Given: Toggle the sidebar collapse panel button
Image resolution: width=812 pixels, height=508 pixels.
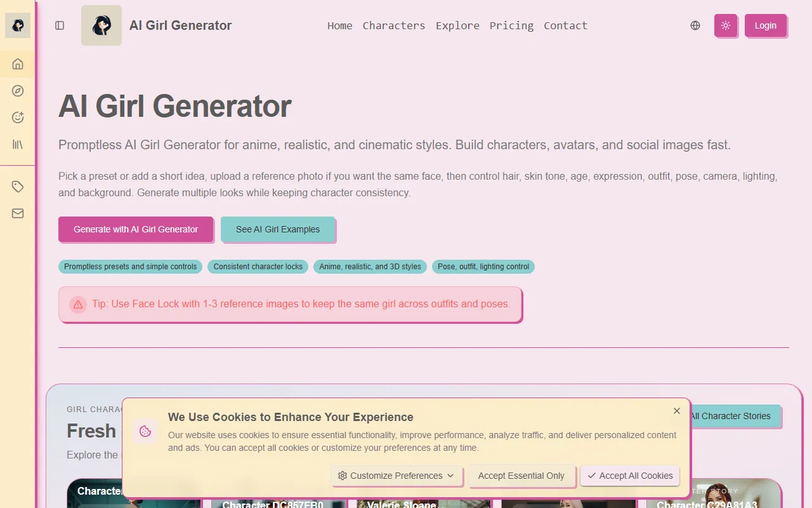Looking at the screenshot, I should (60, 25).
